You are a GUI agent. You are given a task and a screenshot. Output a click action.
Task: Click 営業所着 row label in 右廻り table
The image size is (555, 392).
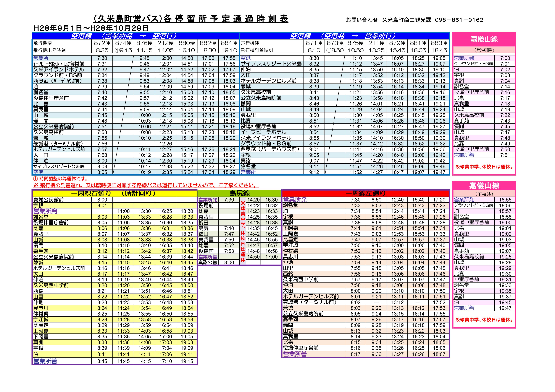pyautogui.click(x=45, y=361)
